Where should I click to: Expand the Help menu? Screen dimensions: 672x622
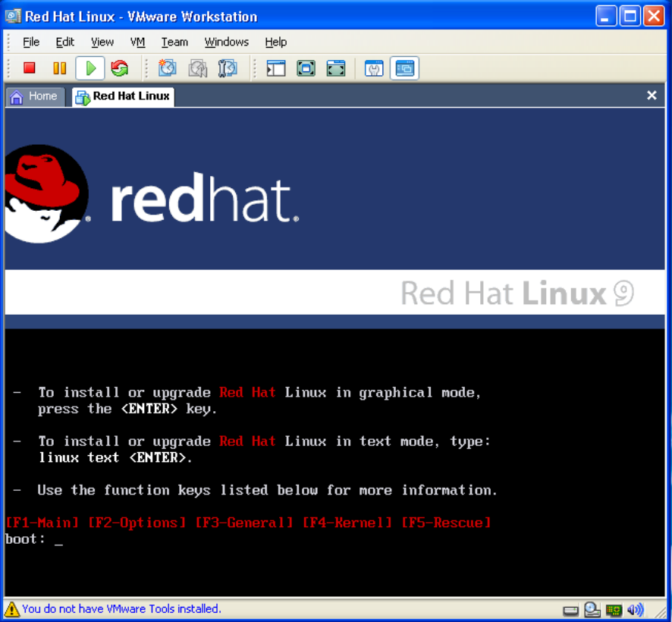point(275,42)
